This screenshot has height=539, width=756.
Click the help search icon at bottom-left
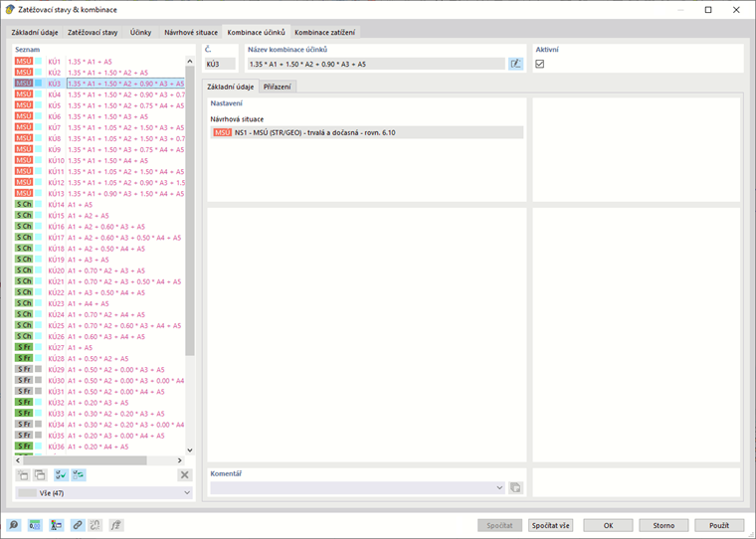[14, 525]
